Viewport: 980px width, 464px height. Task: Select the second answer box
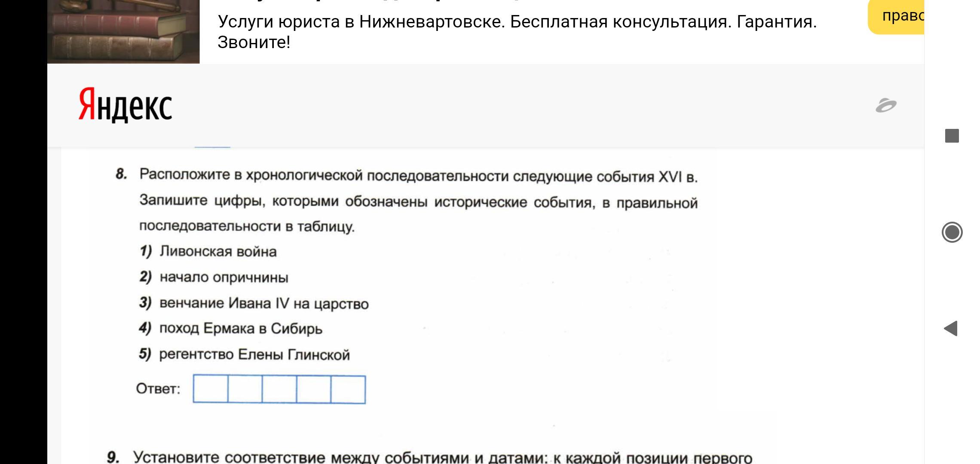245,389
